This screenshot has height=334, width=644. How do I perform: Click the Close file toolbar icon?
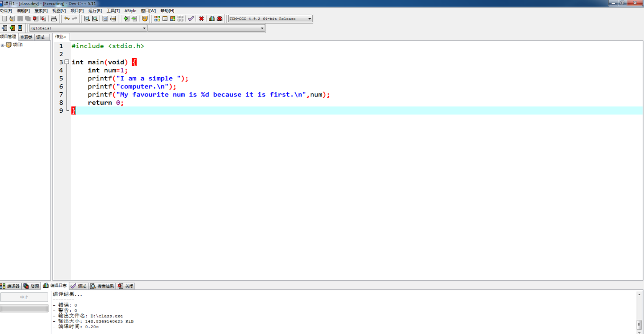pos(36,18)
